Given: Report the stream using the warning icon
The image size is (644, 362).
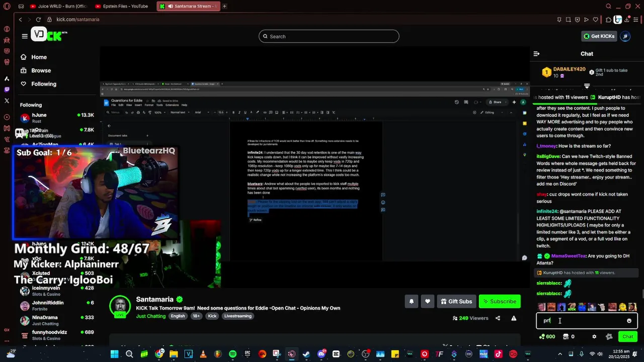Looking at the screenshot, I should [514, 318].
